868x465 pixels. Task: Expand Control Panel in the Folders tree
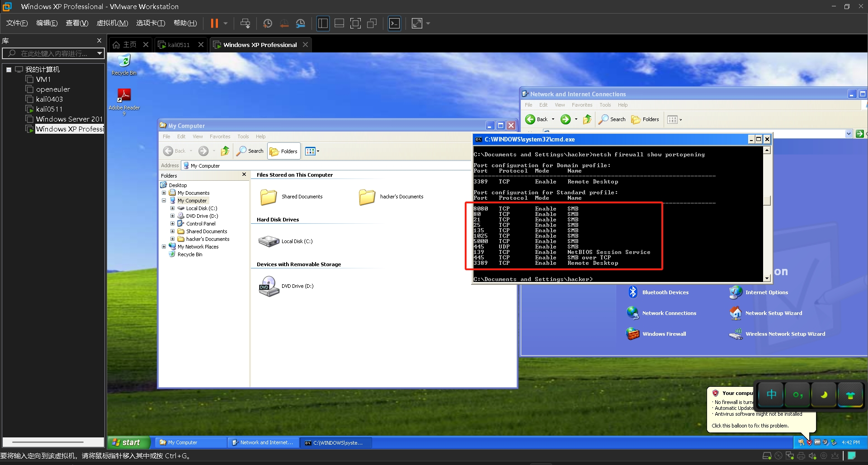click(172, 224)
